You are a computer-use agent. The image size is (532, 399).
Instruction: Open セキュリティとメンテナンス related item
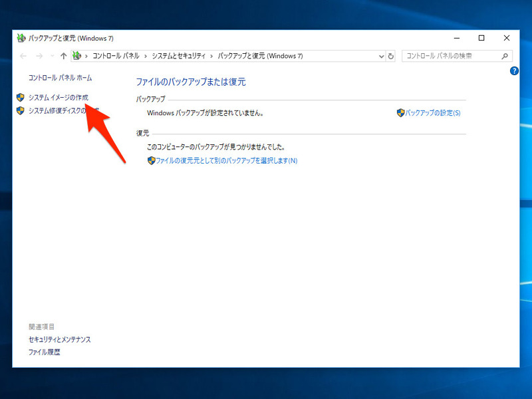pos(60,340)
